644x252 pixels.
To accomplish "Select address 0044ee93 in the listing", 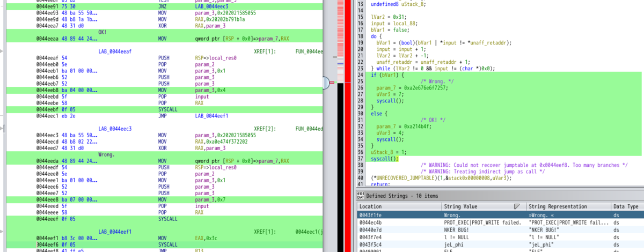I will pyautogui.click(x=48, y=12).
